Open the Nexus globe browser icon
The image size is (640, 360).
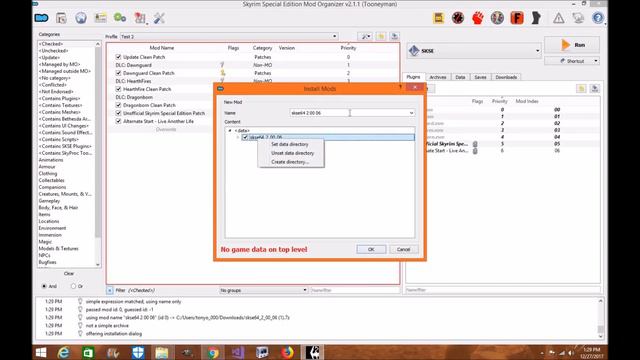(x=81, y=18)
